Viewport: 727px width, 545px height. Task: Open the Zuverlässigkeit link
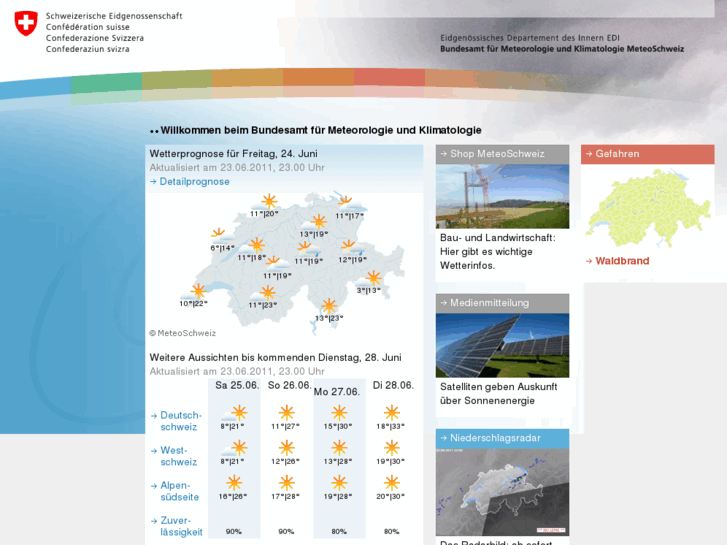click(x=177, y=526)
